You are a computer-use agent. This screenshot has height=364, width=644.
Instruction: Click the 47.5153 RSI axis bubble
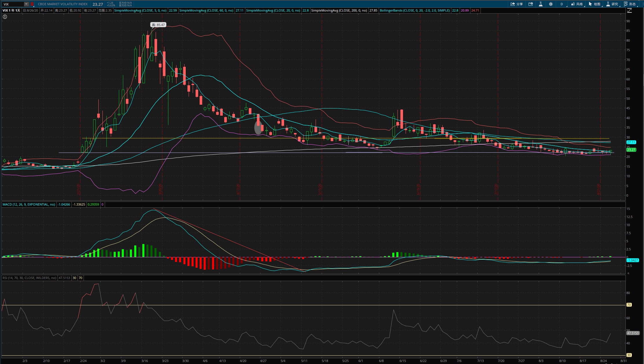(633, 333)
